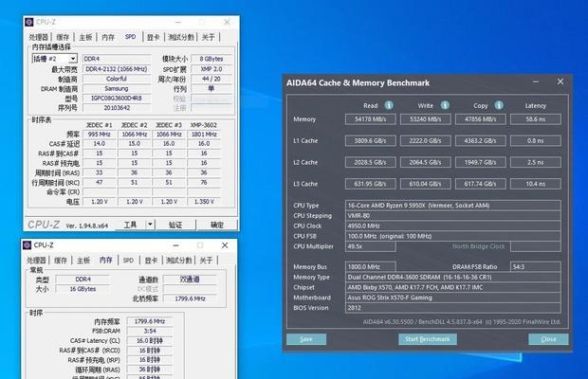This screenshot has height=379, width=588.
Task: Select SPD tab in bottom CPU-Z window
Action: 128,260
